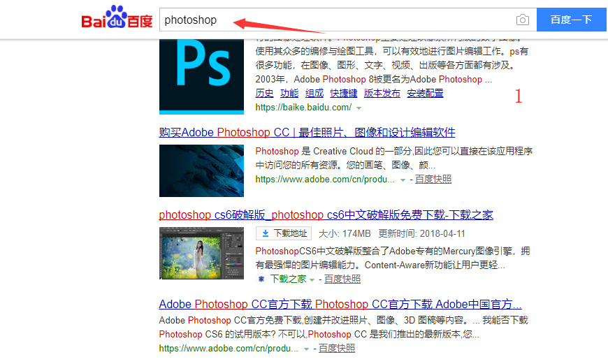This screenshot has height=364, width=608.
Task: Open the camera image search icon
Action: coord(522,20)
